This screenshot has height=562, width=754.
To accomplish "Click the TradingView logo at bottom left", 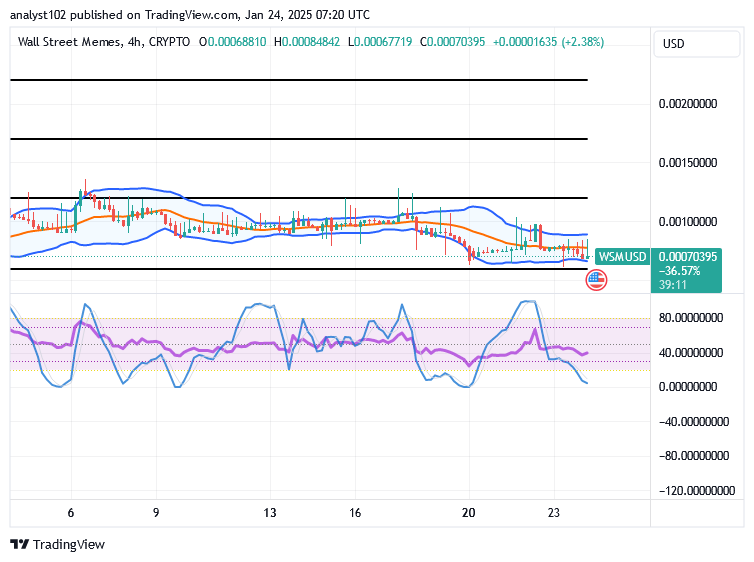I will coord(57,544).
